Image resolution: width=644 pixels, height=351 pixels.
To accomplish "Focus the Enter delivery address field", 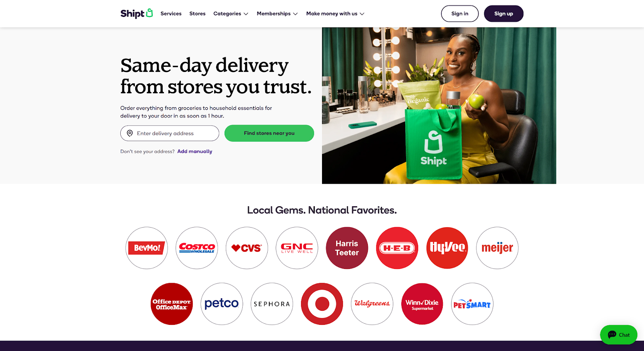I will coord(170,133).
